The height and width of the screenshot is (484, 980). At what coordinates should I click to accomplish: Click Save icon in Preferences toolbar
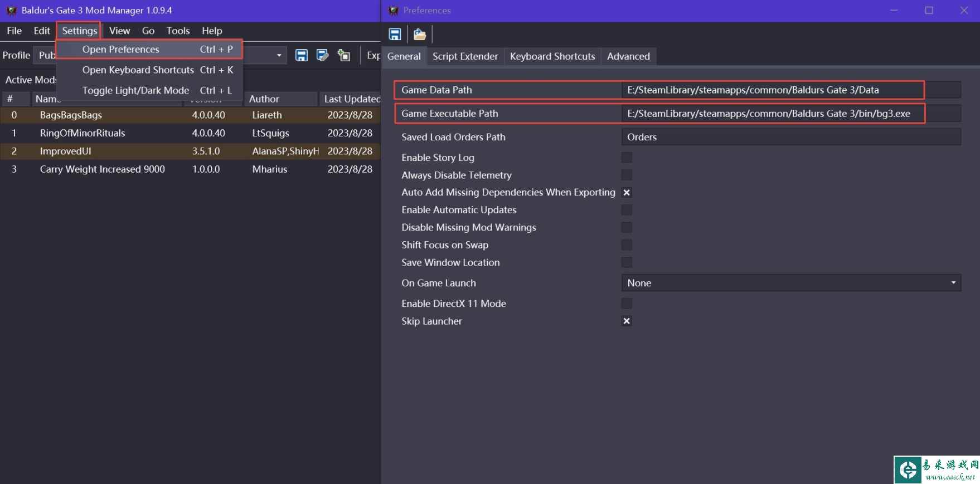pyautogui.click(x=395, y=35)
